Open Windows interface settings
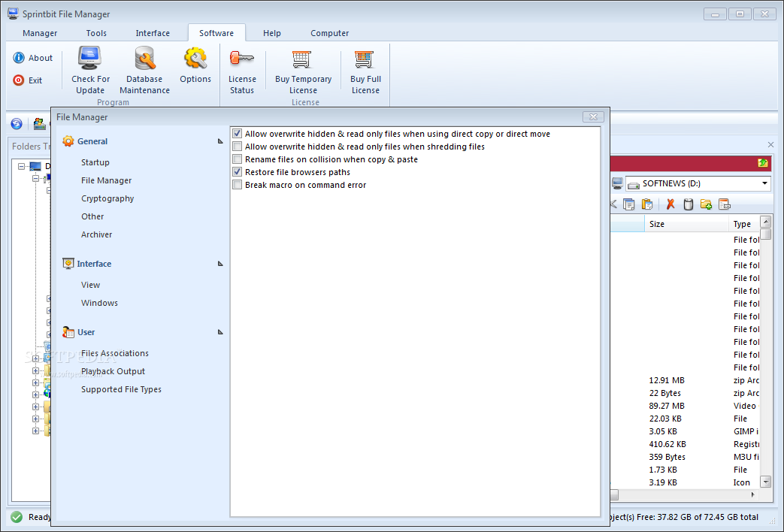 point(99,303)
